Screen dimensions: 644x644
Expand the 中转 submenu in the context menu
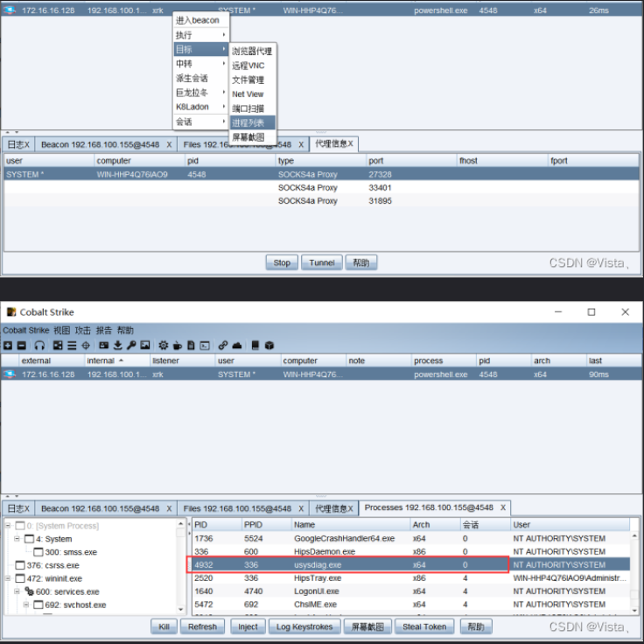pyautogui.click(x=201, y=64)
